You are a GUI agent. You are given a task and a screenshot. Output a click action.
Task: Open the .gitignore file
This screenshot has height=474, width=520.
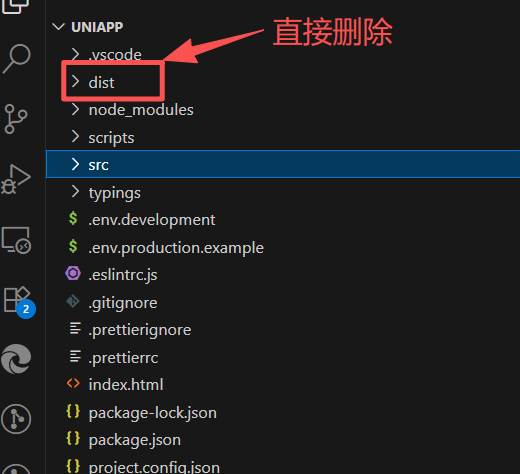click(x=123, y=303)
